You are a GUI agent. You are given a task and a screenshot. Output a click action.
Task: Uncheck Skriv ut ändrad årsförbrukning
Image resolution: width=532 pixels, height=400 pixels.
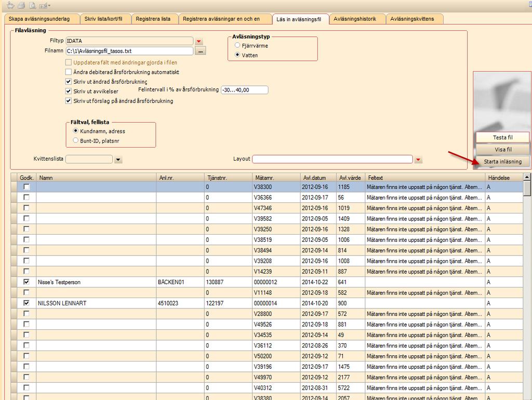(x=69, y=82)
